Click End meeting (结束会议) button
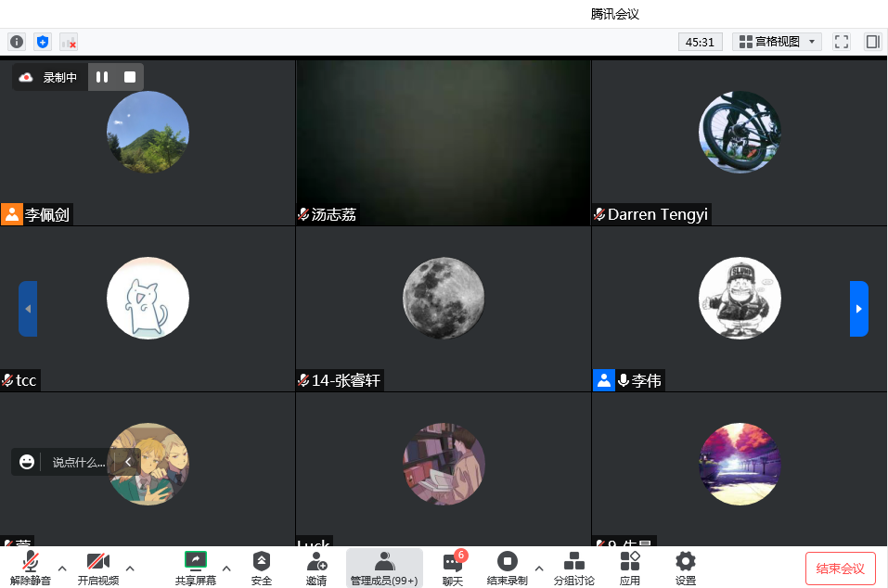 tap(840, 568)
